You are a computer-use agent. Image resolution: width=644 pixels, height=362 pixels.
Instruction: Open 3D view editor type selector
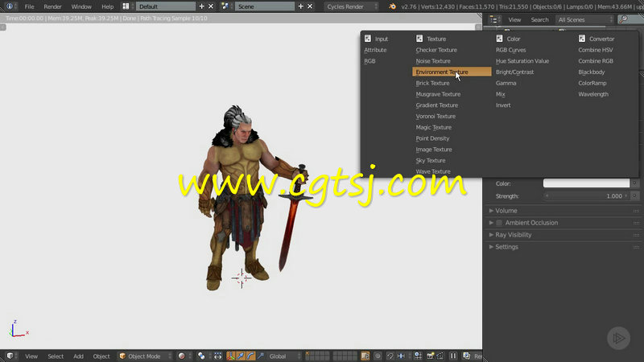tap(10, 356)
